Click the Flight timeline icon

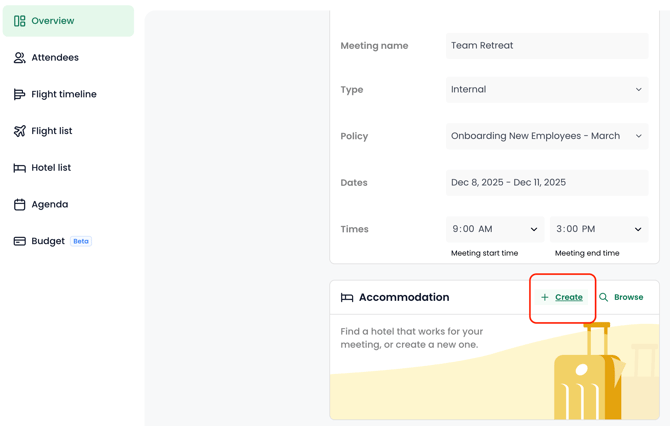(x=19, y=95)
